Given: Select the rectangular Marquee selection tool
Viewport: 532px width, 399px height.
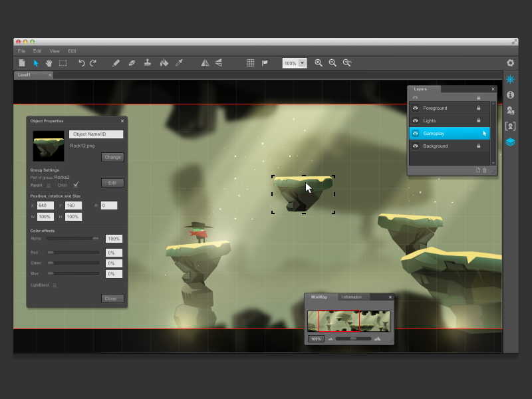Looking at the screenshot, I should (63, 63).
